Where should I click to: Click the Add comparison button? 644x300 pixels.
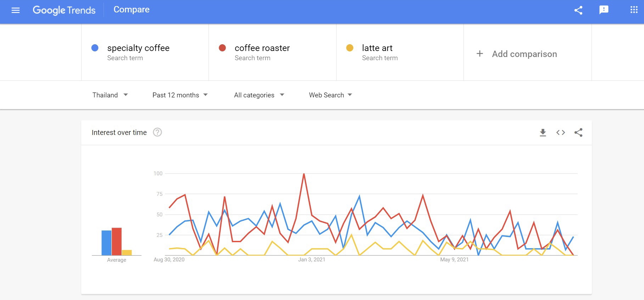pos(524,54)
